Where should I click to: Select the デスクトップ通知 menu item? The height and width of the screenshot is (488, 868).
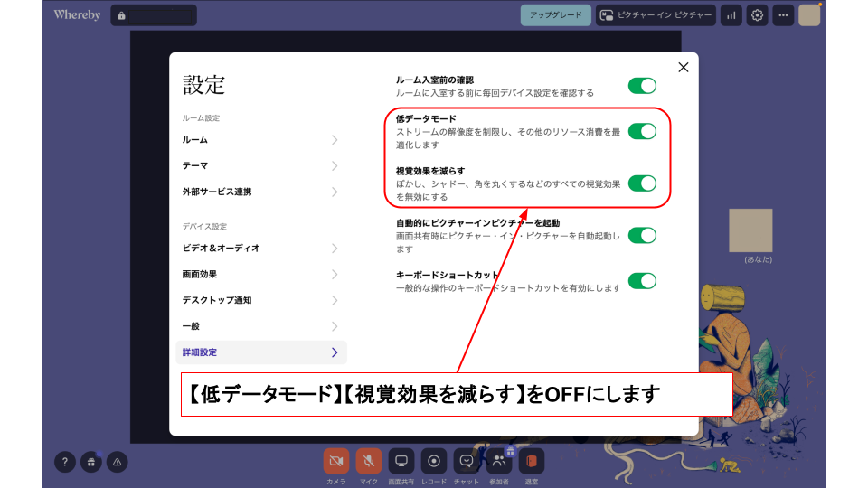[x=217, y=300]
